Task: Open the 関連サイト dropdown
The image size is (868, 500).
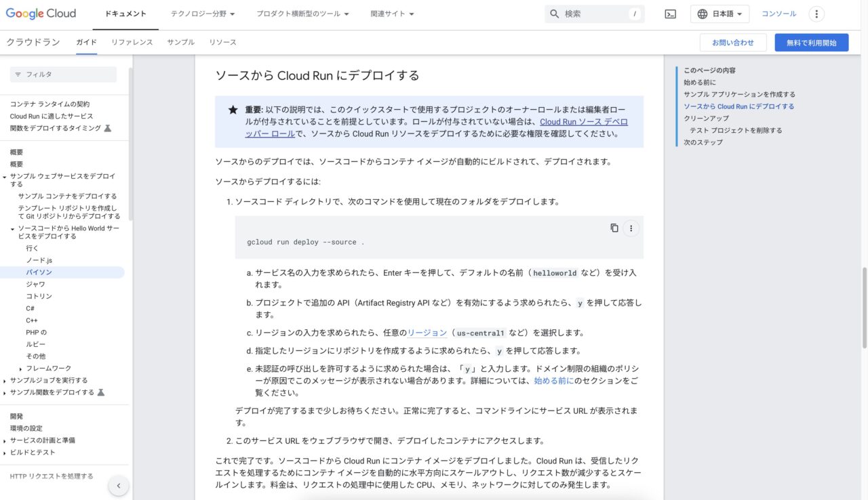Action: [x=392, y=14]
